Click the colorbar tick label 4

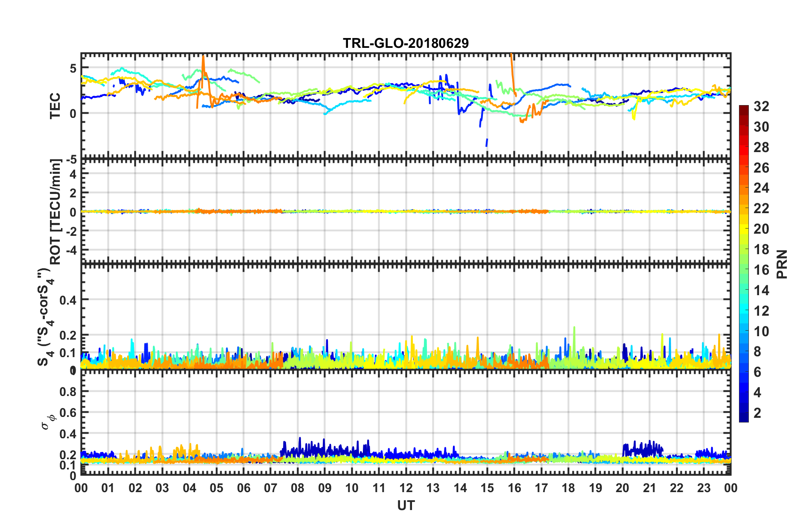click(757, 393)
